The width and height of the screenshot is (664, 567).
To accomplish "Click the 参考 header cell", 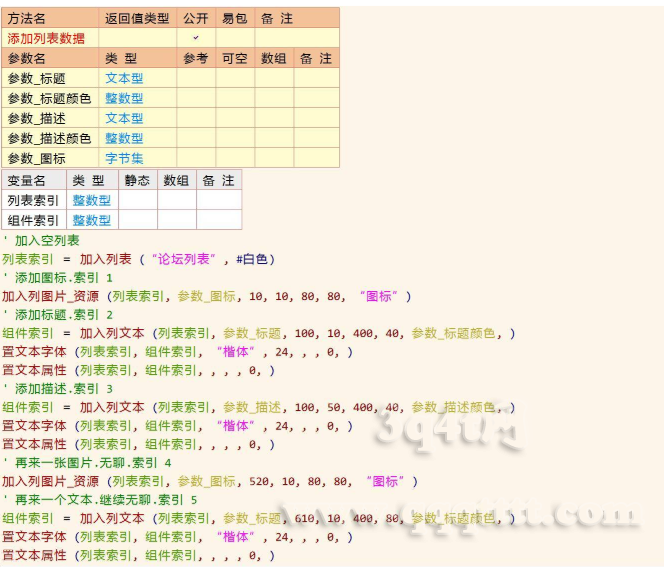I will [x=196, y=58].
